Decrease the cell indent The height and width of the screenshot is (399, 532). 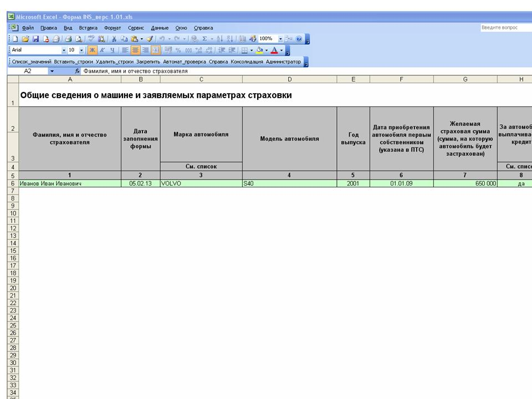pos(222,50)
